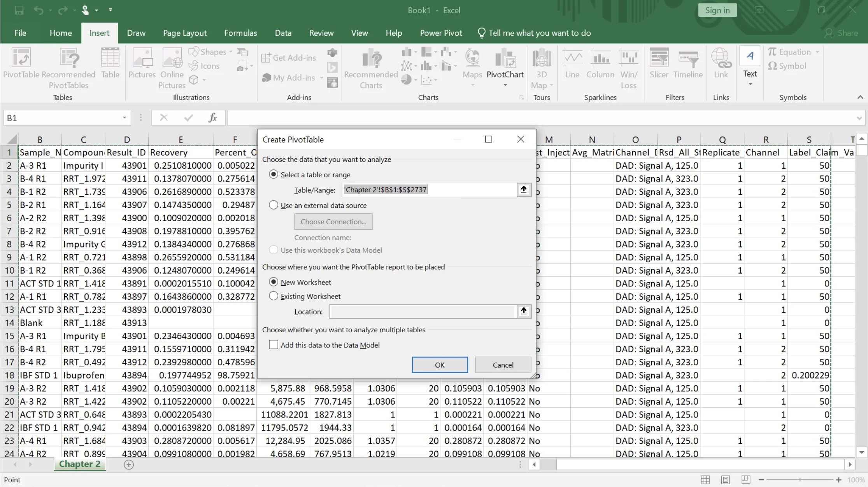Screen dimensions: 868x487
Task: Select Existing Worksheet placement option
Action: [274, 296]
